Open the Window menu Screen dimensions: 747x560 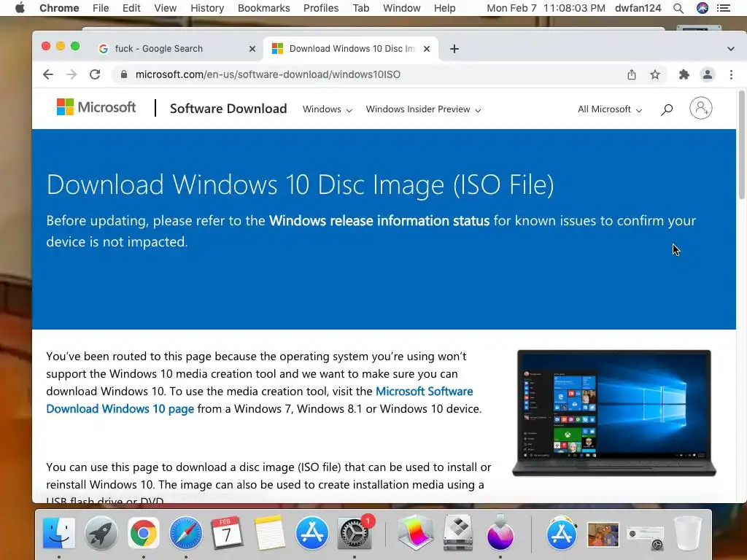(x=402, y=8)
